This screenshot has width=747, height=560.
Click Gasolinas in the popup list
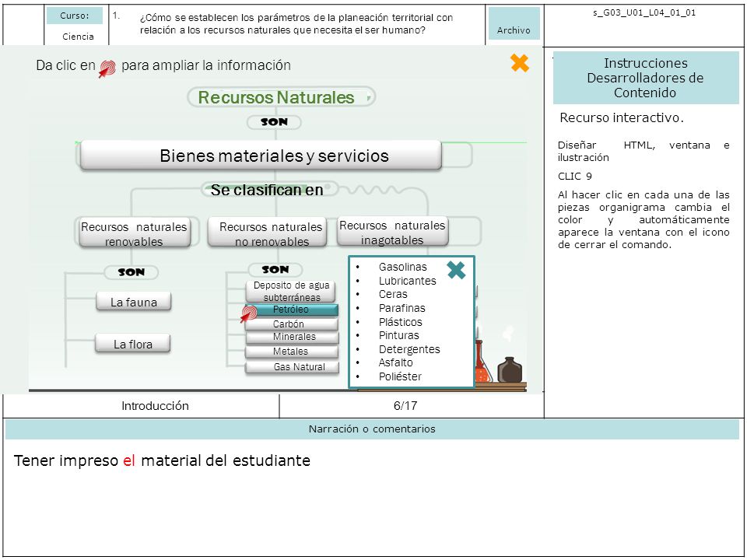[402, 267]
